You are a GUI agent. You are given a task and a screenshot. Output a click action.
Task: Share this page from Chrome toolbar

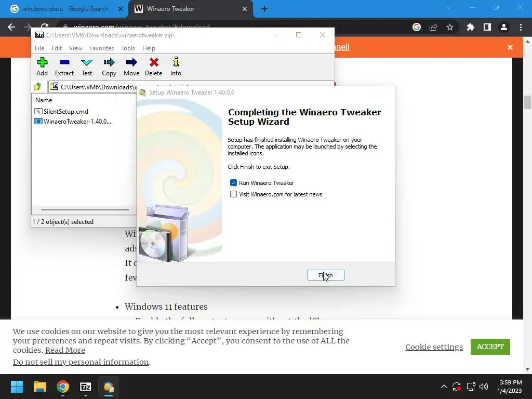433,27
